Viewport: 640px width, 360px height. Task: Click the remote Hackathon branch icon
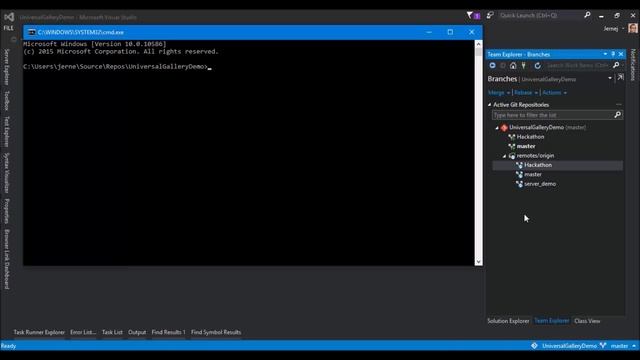[x=519, y=165]
